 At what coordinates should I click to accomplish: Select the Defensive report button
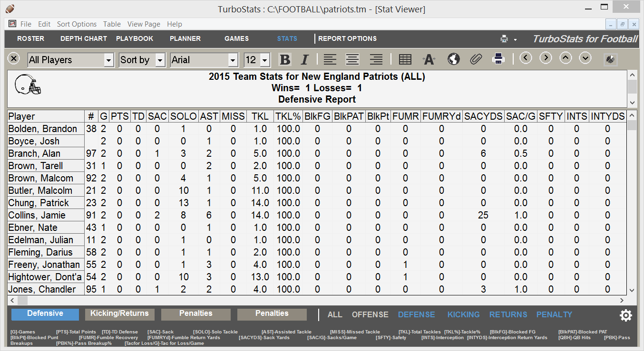coord(45,314)
